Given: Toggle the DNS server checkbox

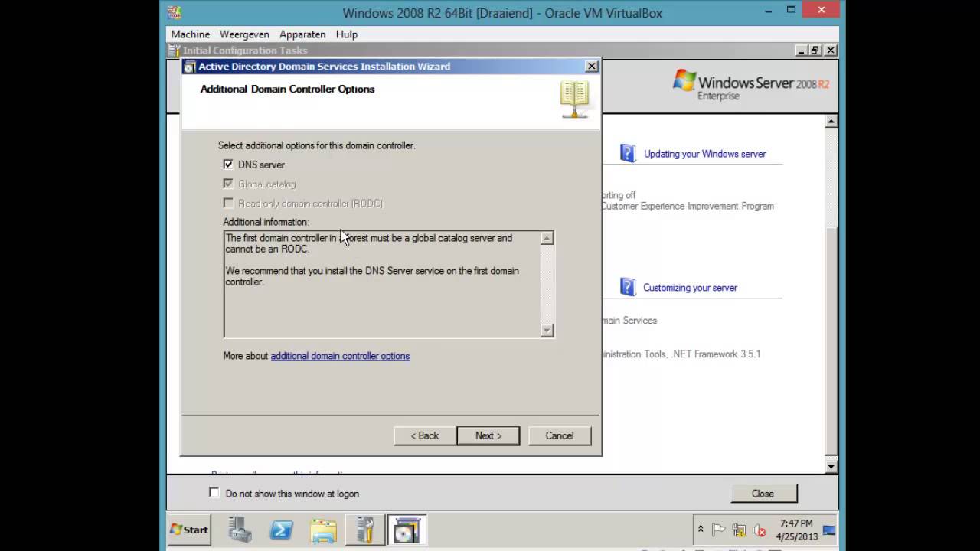Looking at the screenshot, I should pyautogui.click(x=228, y=165).
